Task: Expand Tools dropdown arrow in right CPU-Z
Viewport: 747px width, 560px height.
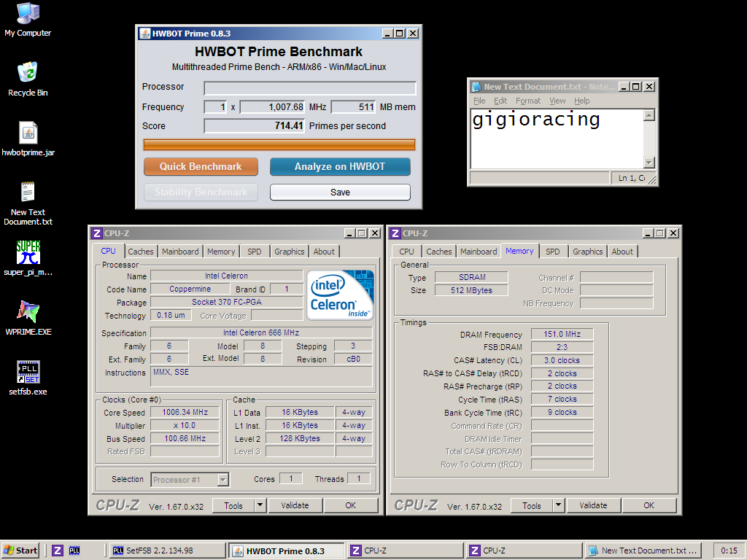Action: pyautogui.click(x=558, y=506)
